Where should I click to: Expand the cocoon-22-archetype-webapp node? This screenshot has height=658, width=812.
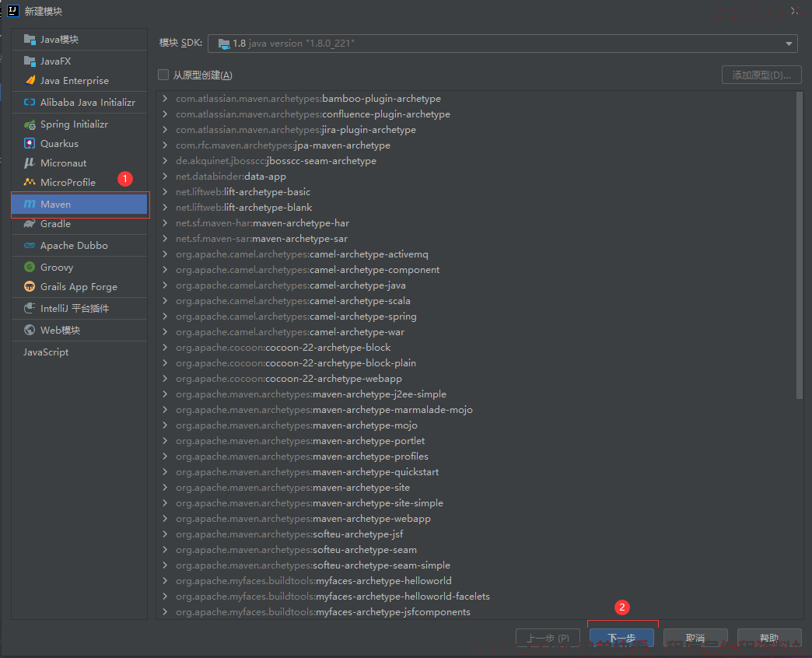click(165, 379)
